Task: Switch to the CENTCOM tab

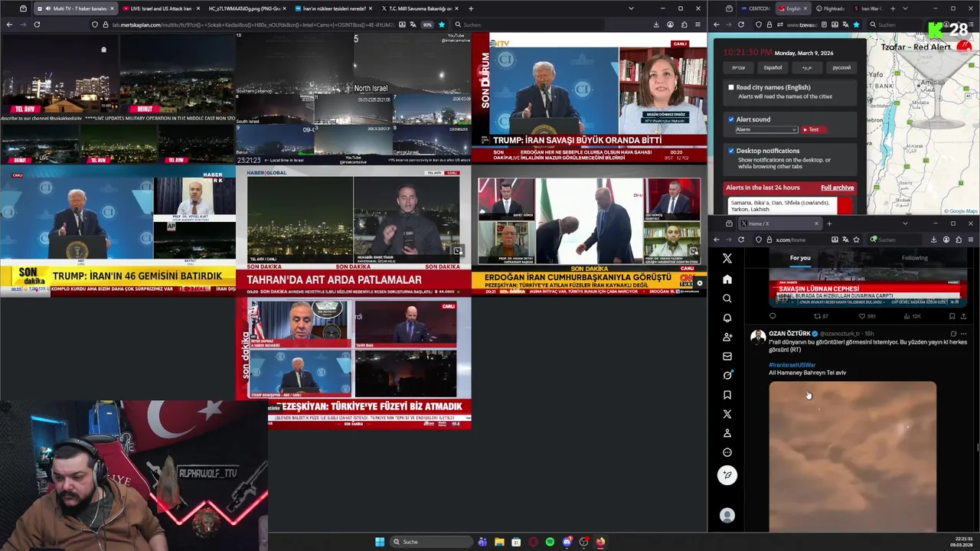Action: tap(755, 8)
